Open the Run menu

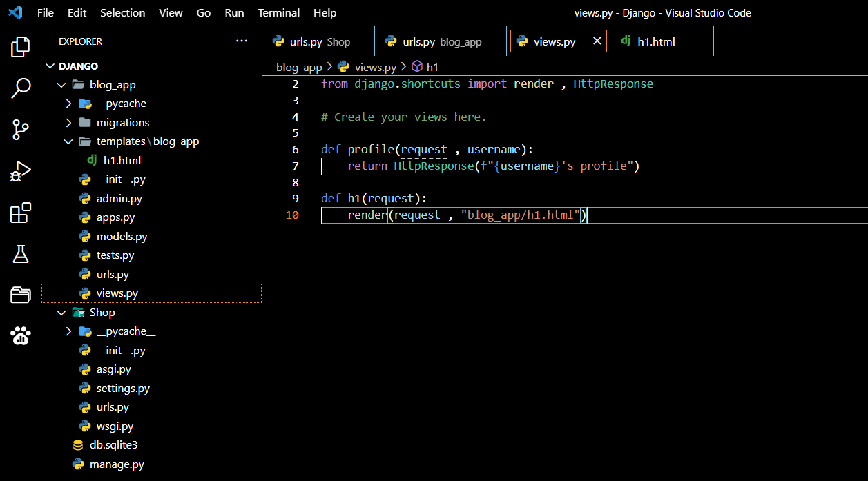(234, 12)
